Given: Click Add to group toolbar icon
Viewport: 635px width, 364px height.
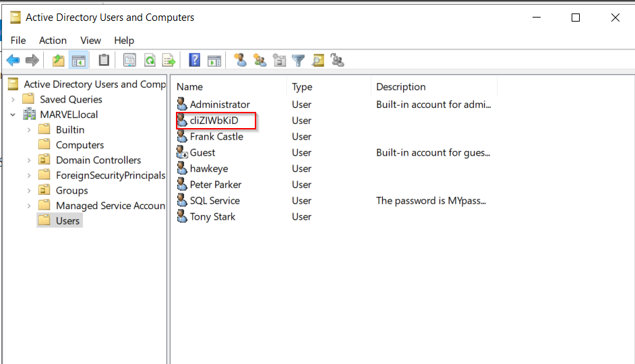Looking at the screenshot, I should (x=337, y=60).
